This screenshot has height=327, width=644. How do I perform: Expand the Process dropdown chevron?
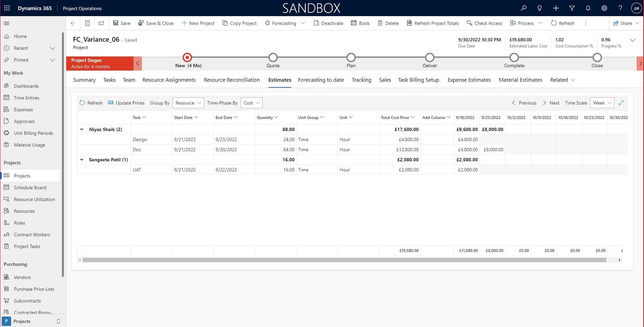tap(540, 23)
